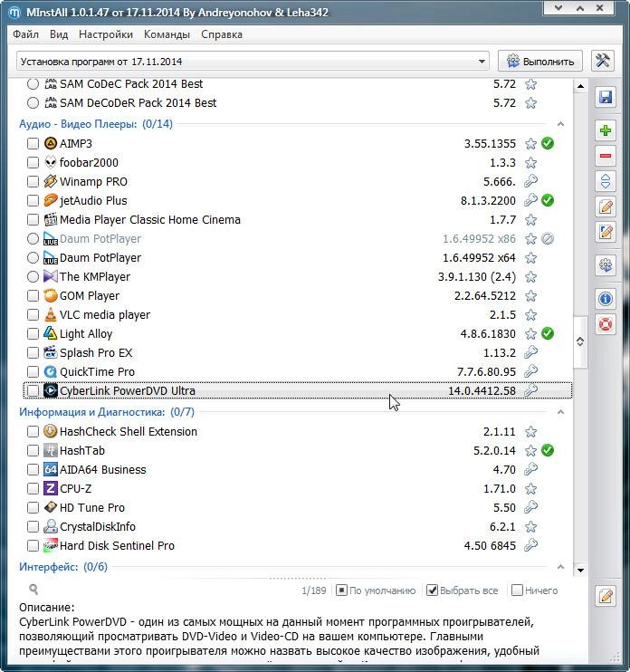Click the Выполнить button
The height and width of the screenshot is (672, 630).
click(x=540, y=62)
